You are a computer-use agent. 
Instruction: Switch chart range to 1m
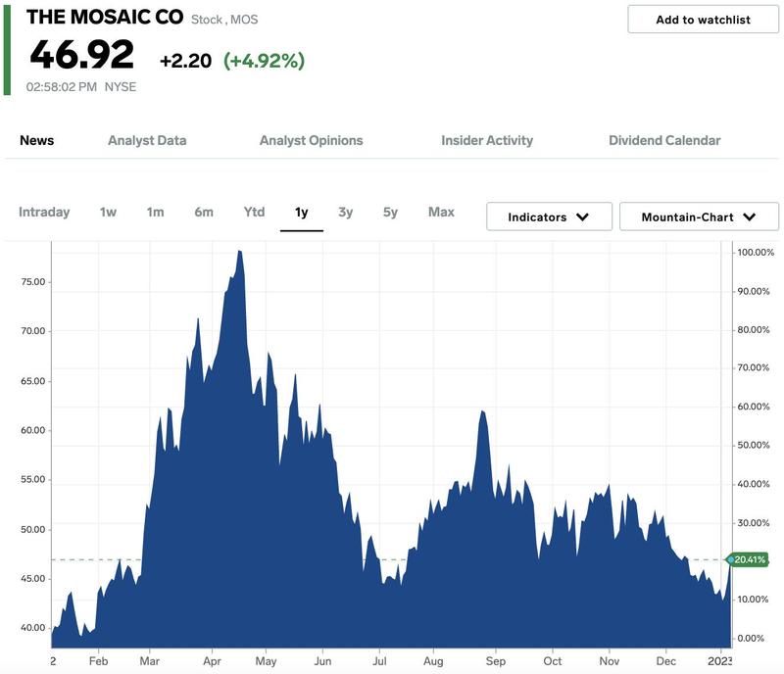pyautogui.click(x=155, y=212)
